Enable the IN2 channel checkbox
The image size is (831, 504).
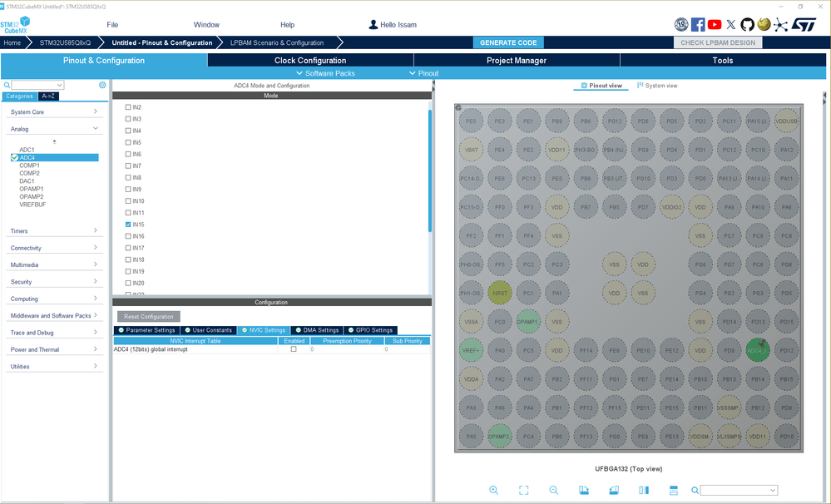pos(128,107)
